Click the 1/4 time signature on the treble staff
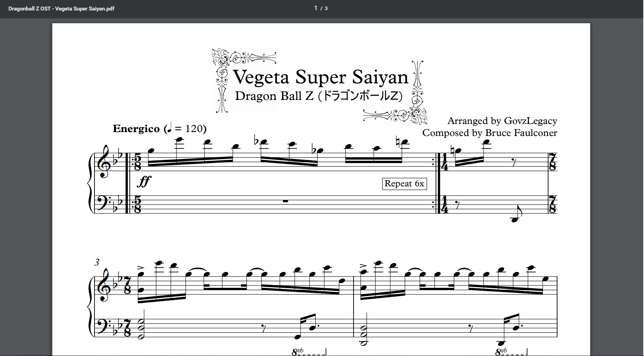 [445, 162]
